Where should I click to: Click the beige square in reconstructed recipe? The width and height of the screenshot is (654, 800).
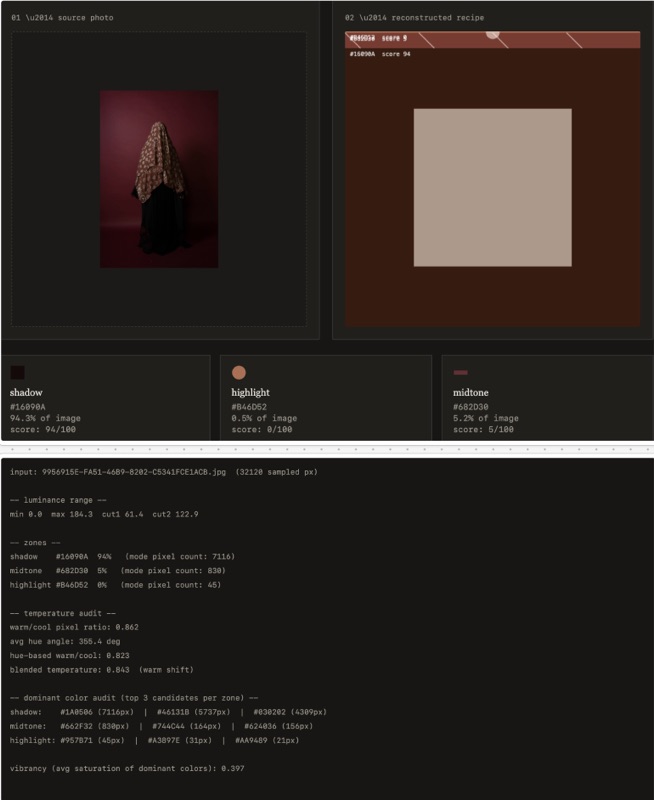click(x=492, y=187)
